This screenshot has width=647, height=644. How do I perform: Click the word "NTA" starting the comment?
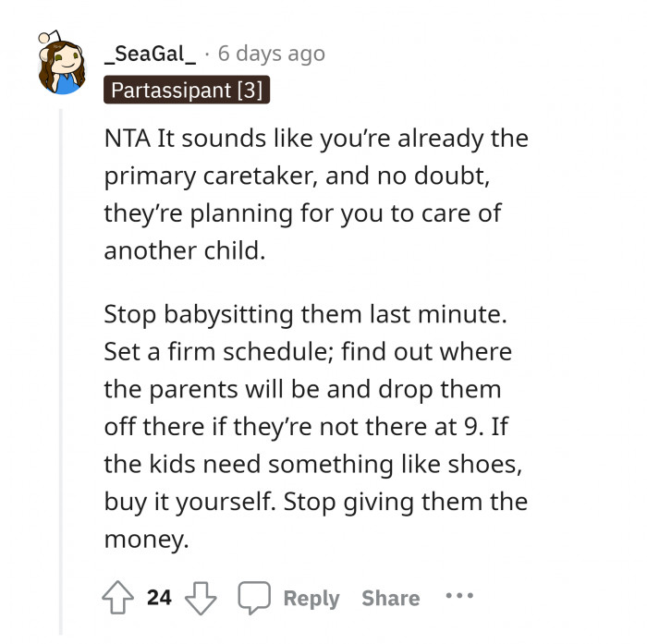[127, 138]
